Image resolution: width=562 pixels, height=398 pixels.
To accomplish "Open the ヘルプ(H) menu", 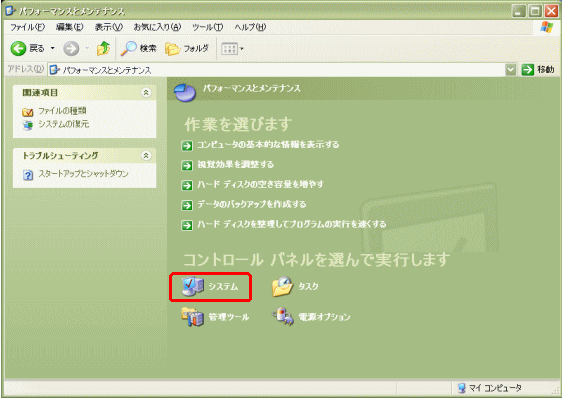I will pyautogui.click(x=250, y=27).
